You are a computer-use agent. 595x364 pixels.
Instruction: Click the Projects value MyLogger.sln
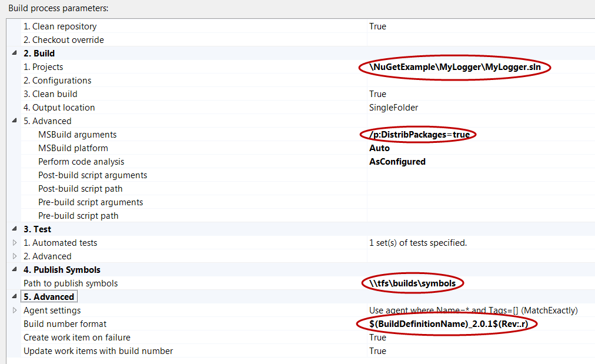(456, 67)
